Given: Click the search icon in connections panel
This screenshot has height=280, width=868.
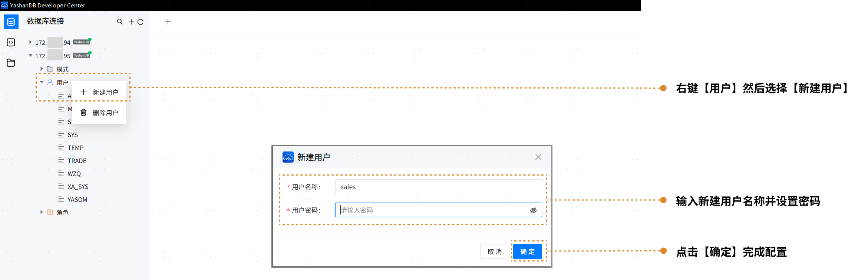Looking at the screenshot, I should coord(120,22).
